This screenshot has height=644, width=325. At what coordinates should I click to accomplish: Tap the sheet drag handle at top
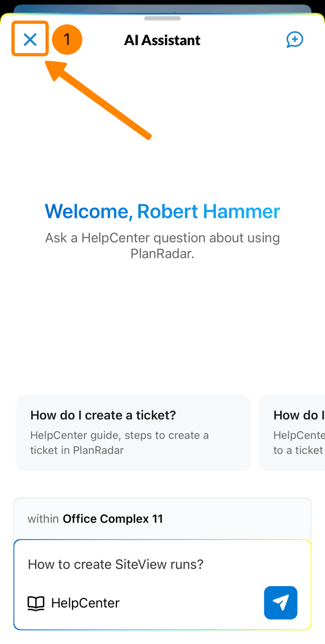click(x=162, y=18)
